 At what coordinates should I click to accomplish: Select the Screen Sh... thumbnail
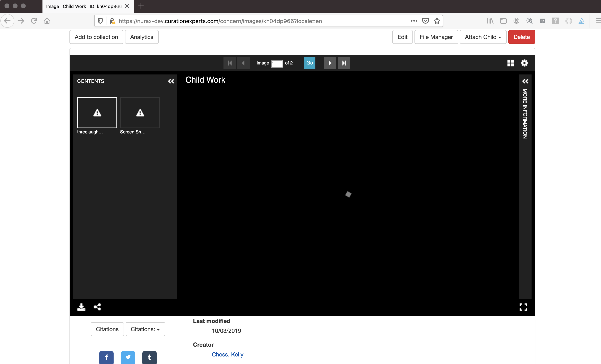coord(140,113)
